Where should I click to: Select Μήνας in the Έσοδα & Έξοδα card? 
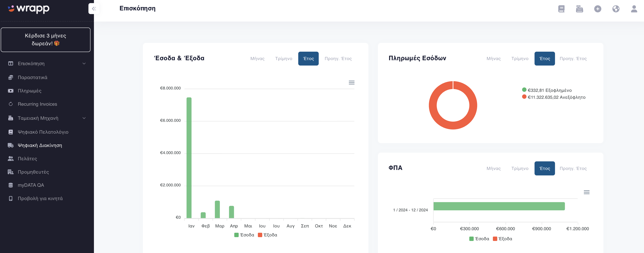point(257,59)
